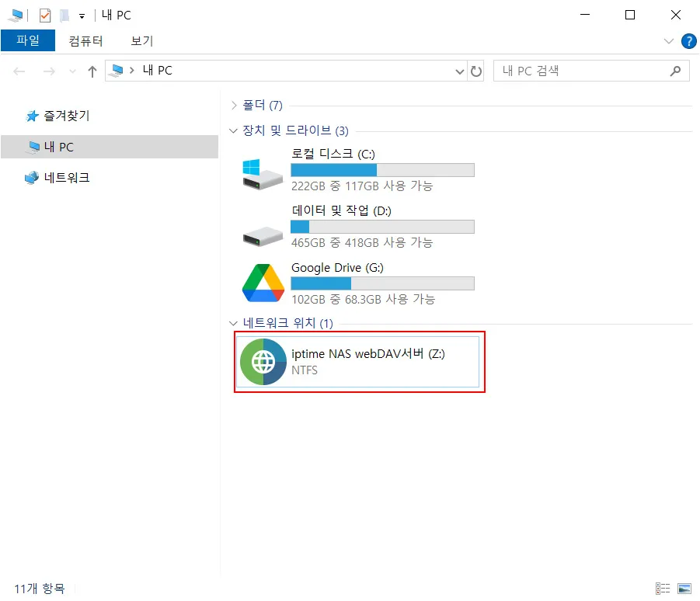Screen dimensions: 700x601
Task: Minimize the 내 PC window
Action: point(585,16)
